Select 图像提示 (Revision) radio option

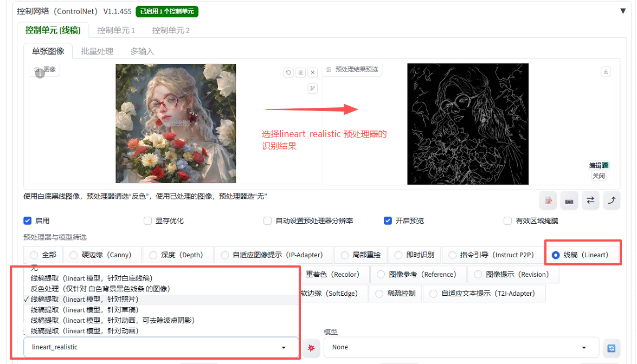click(513, 274)
